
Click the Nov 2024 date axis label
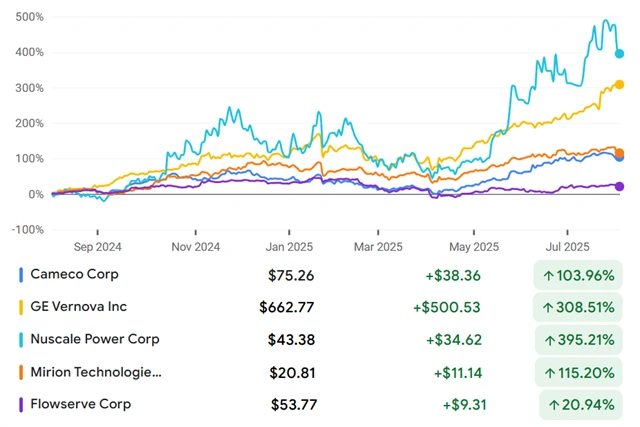coord(194,246)
